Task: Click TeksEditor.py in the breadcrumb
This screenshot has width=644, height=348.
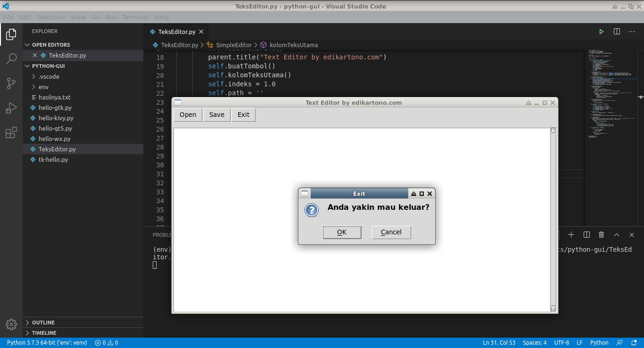Action: 180,45
